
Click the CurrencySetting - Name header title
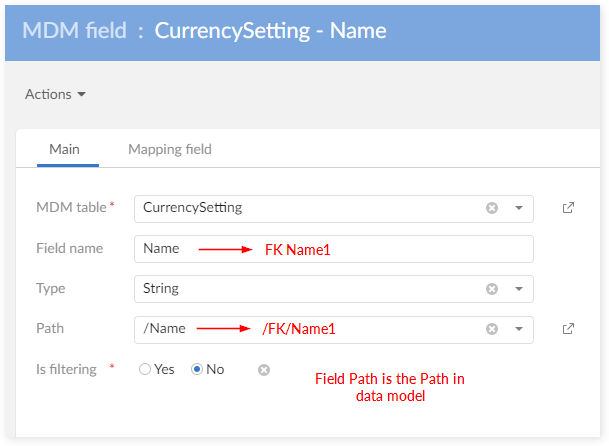coord(270,31)
